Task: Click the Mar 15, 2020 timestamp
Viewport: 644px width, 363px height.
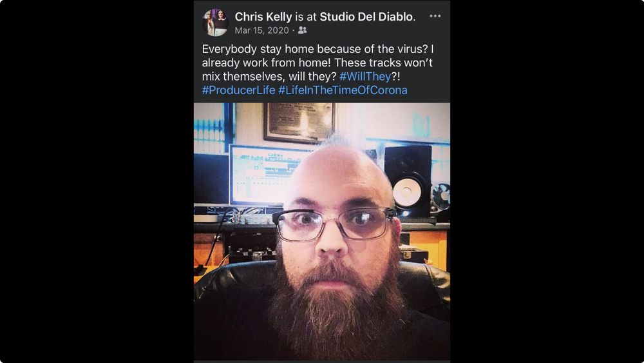Action: [x=261, y=30]
